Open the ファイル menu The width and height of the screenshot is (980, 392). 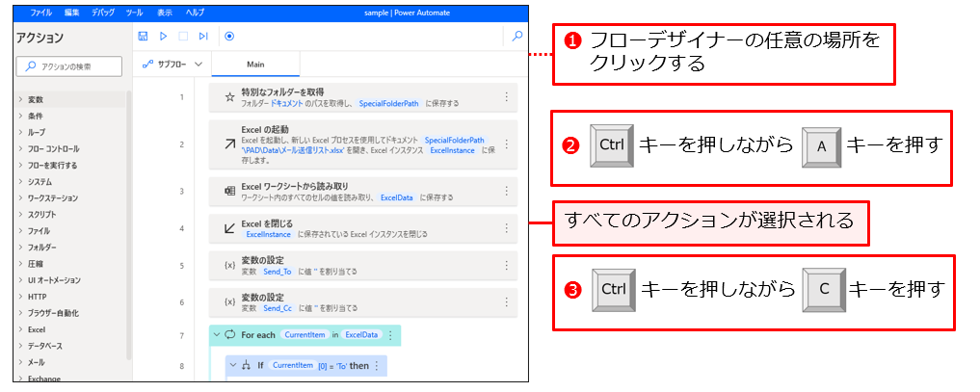(x=41, y=13)
